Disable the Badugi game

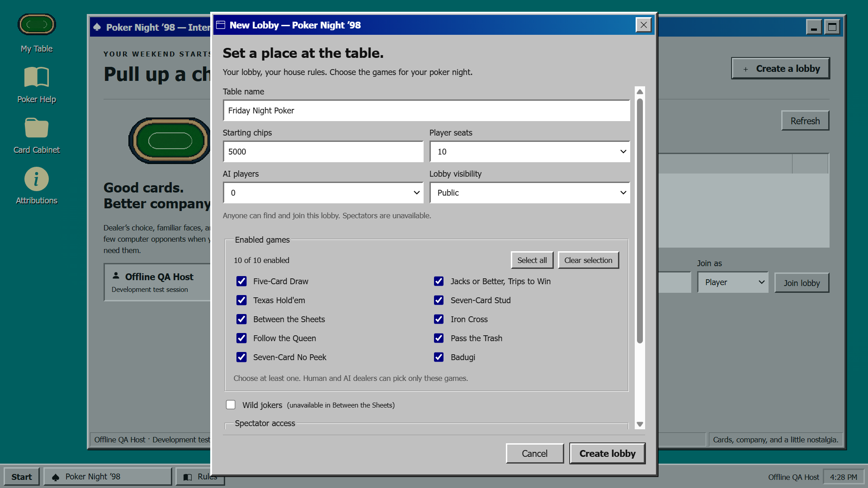439,357
